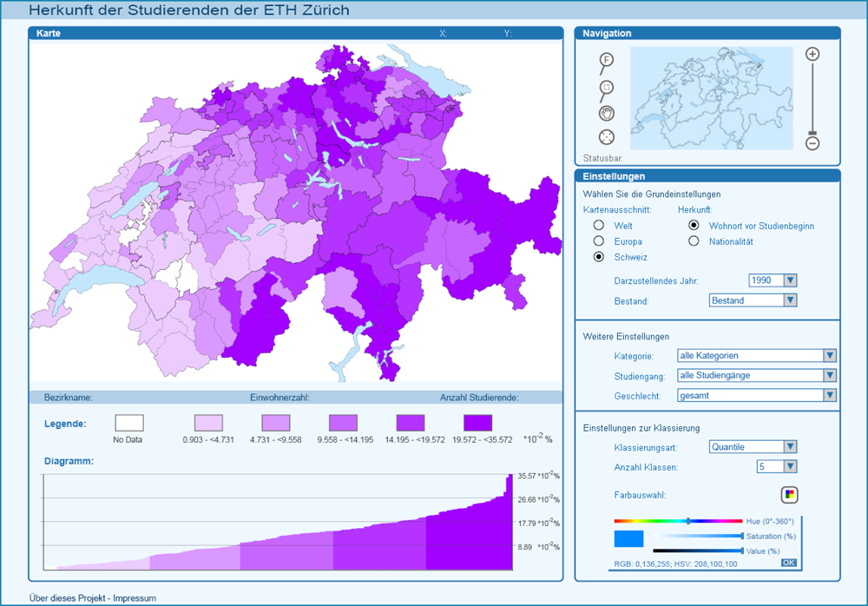868x606 pixels.
Task: Zoom out with the minus icon
Action: tap(812, 143)
